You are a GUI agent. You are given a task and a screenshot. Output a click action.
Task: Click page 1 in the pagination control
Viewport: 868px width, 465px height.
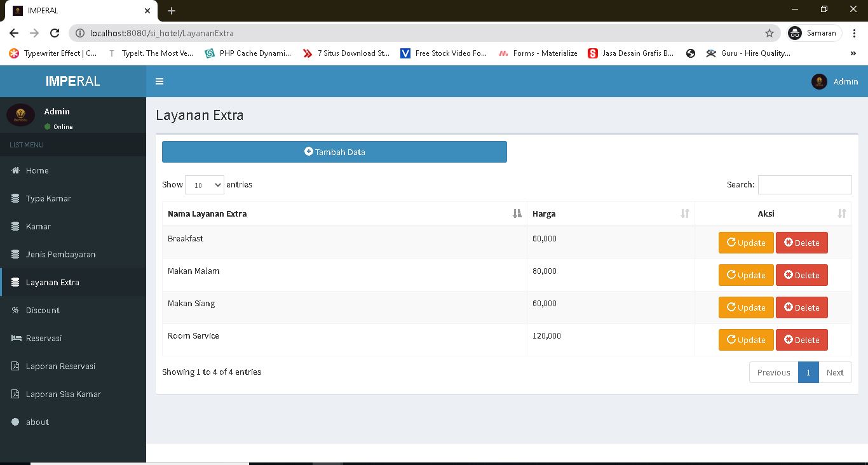point(808,372)
